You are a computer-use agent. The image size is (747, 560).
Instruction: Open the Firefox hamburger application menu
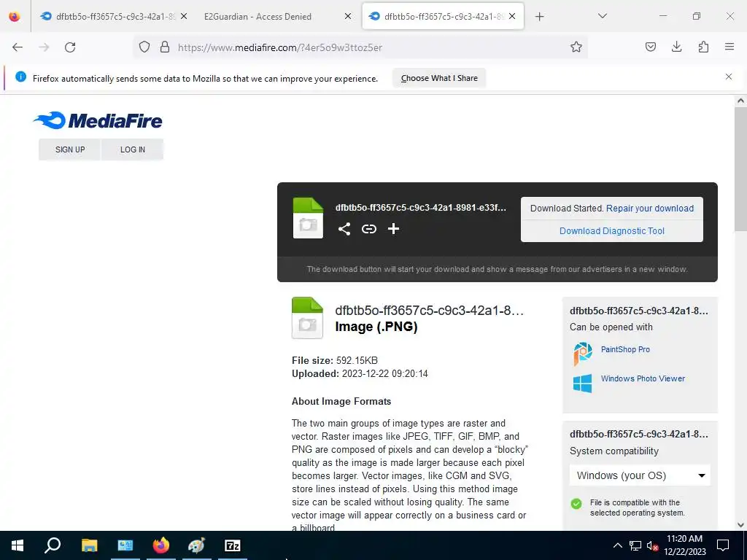(729, 47)
